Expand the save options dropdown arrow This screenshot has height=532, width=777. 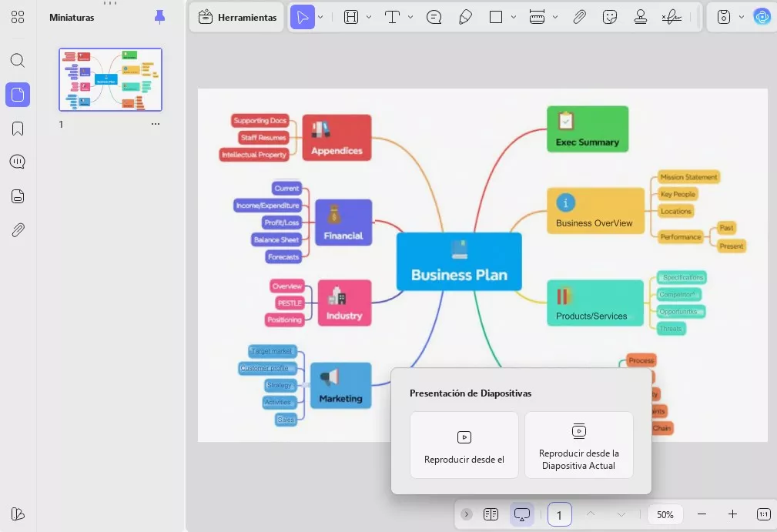click(x=742, y=18)
